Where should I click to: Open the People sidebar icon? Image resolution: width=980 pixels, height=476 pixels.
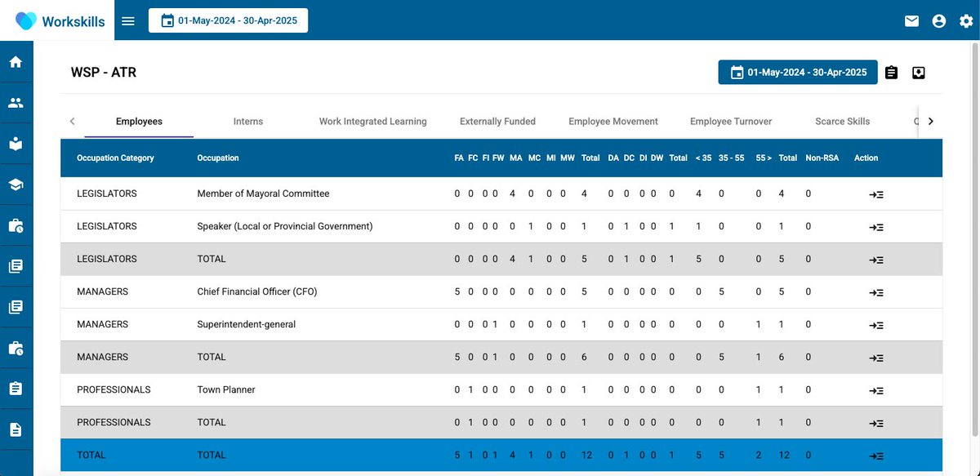coord(16,103)
